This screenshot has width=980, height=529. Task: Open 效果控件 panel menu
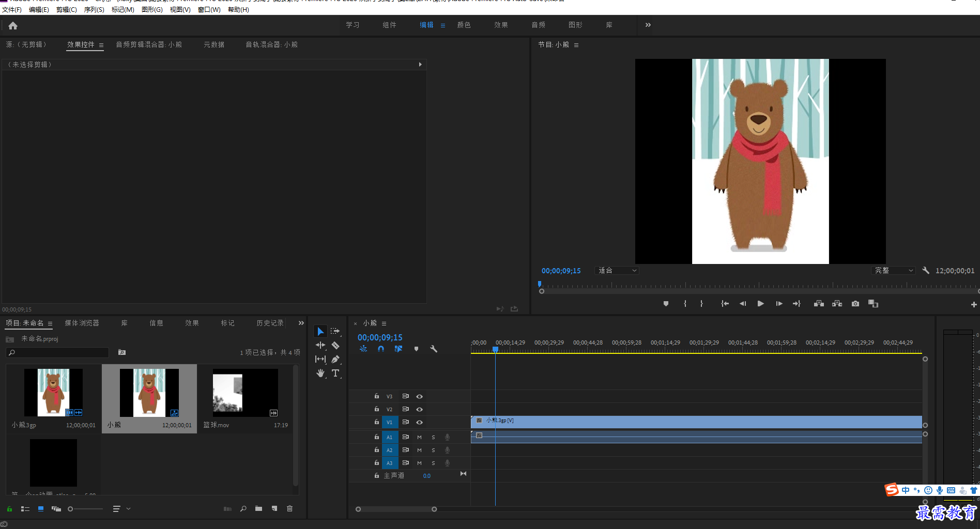[x=101, y=45]
